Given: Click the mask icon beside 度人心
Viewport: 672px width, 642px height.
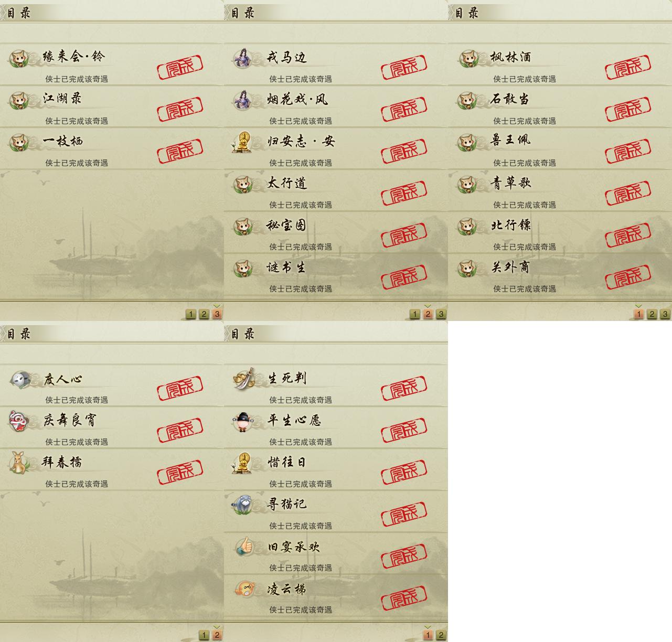Looking at the screenshot, I should (x=20, y=379).
